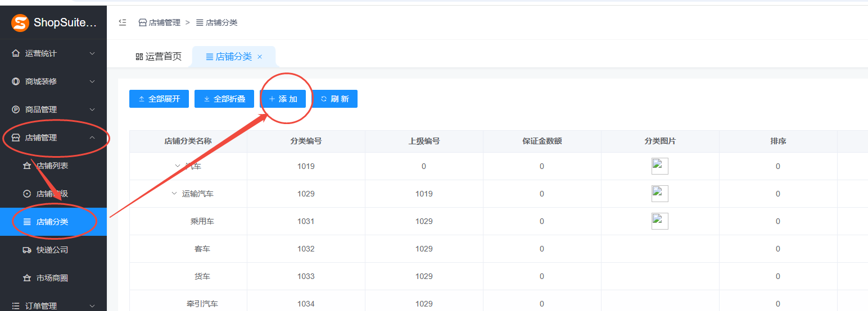Expand the 订单管理 sidebar menu
This screenshot has height=311, width=868.
[x=53, y=306]
